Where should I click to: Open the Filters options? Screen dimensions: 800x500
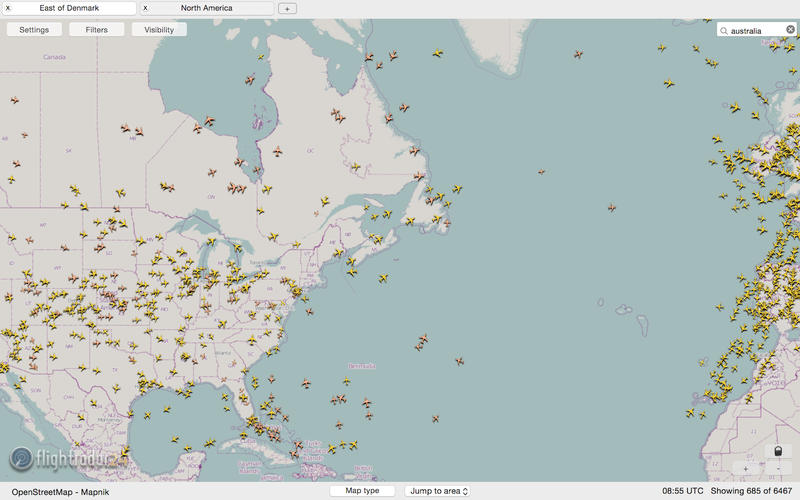(x=97, y=30)
